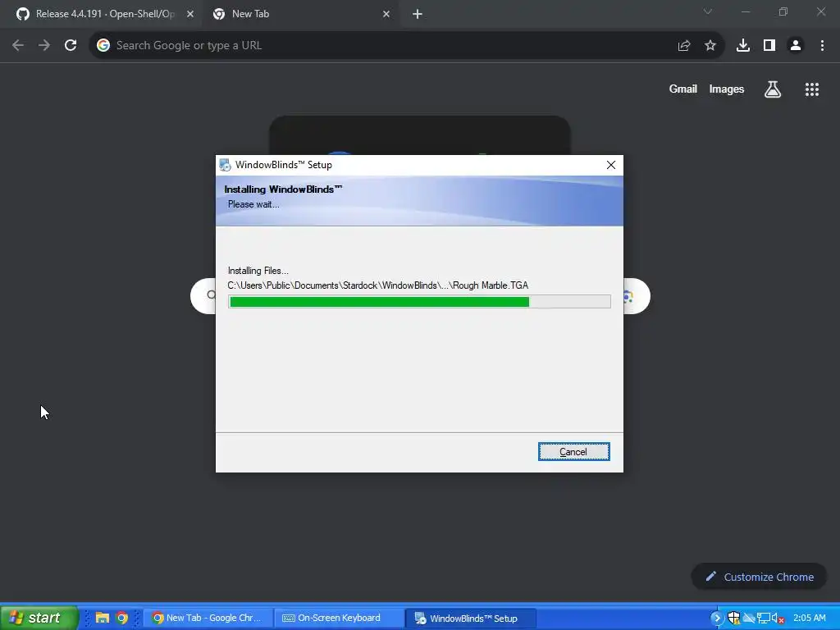Viewport: 840px width, 630px height.
Task: Click Customize Chrome button
Action: coord(759,577)
